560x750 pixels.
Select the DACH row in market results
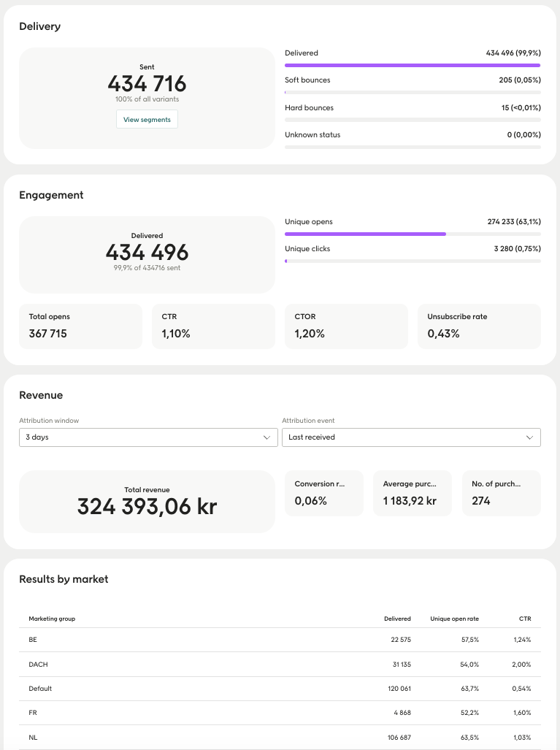pyautogui.click(x=280, y=665)
